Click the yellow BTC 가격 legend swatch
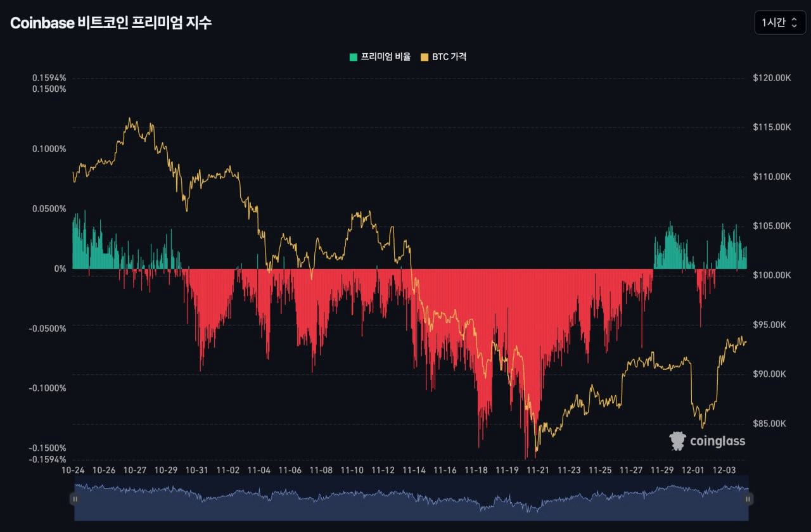Image resolution: width=811 pixels, height=532 pixels. (x=425, y=57)
